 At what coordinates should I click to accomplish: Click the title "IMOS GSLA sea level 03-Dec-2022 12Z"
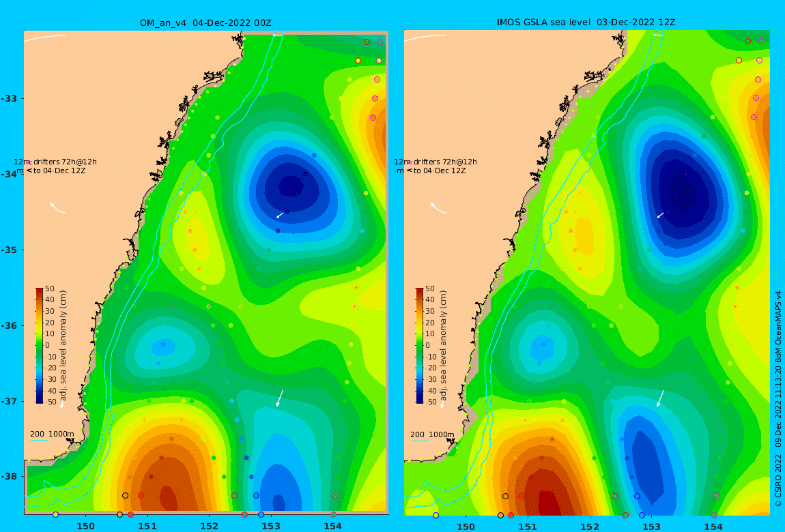[586, 22]
